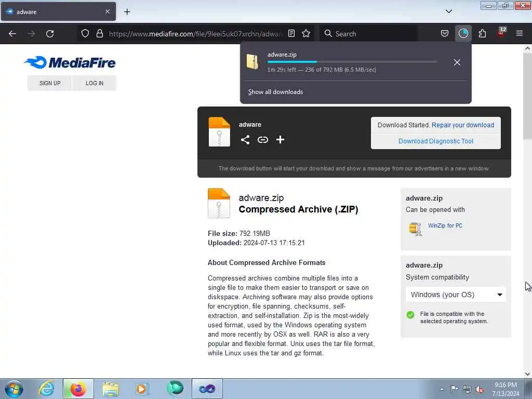Viewport: 532px width, 399px height.
Task: Bookmark this page with the star
Action: [x=306, y=33]
